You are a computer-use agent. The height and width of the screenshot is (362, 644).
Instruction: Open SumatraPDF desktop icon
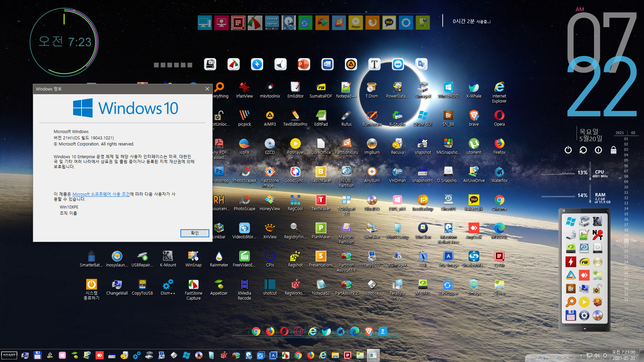pos(321,90)
